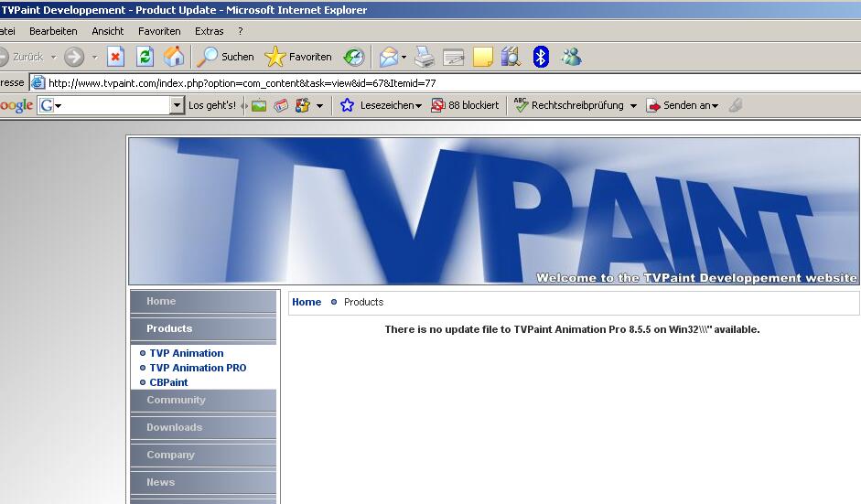Click the Los geht's! search button
Viewport: 861px width, 504px height.
tap(212, 105)
